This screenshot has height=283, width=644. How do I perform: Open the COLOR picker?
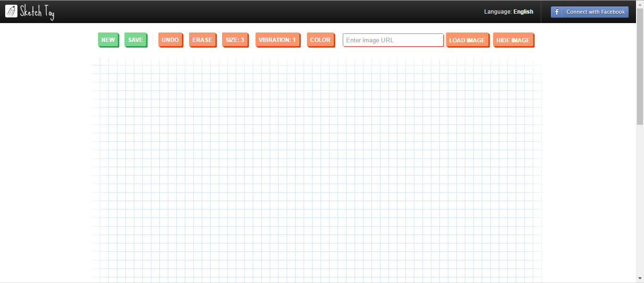(x=320, y=40)
